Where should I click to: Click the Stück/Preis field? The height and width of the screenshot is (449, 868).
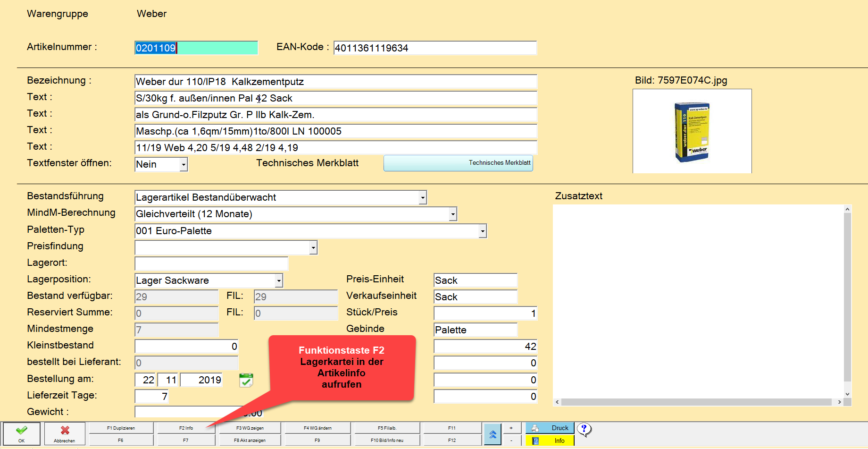coord(485,313)
